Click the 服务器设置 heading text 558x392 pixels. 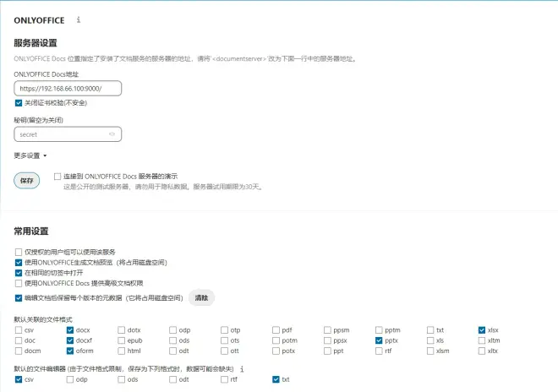point(36,43)
